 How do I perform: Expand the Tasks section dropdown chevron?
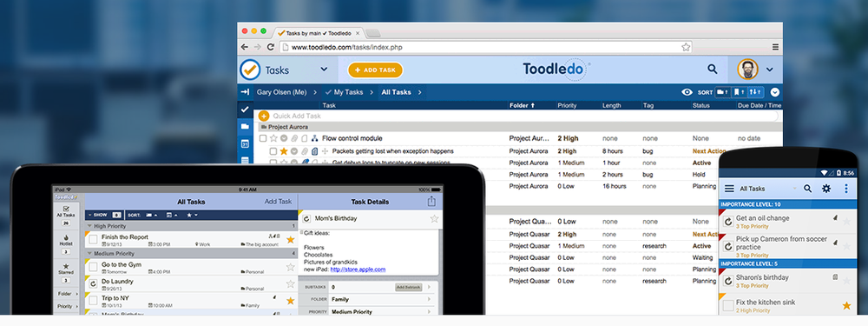click(x=324, y=70)
